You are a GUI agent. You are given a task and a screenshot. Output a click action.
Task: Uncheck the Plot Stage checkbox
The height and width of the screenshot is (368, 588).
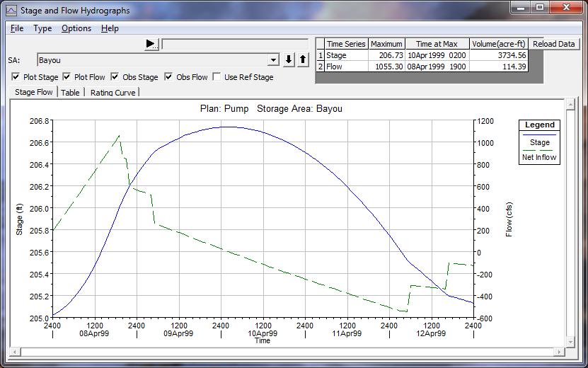(16, 77)
